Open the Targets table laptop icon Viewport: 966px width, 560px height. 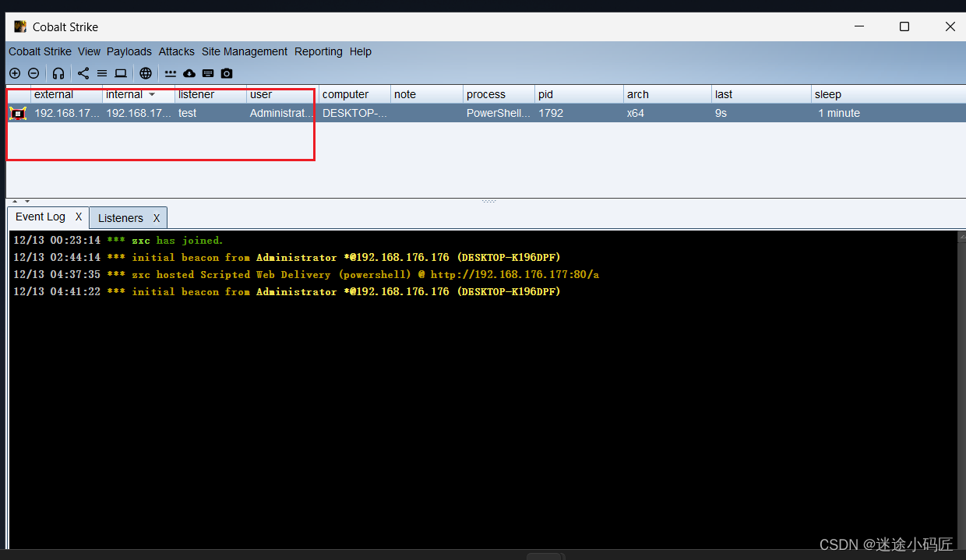pos(121,72)
